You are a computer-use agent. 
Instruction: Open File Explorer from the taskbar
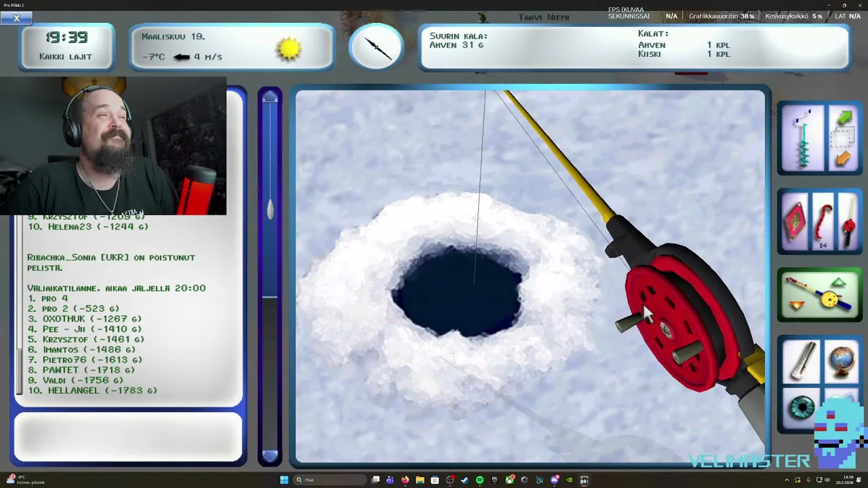pyautogui.click(x=420, y=480)
